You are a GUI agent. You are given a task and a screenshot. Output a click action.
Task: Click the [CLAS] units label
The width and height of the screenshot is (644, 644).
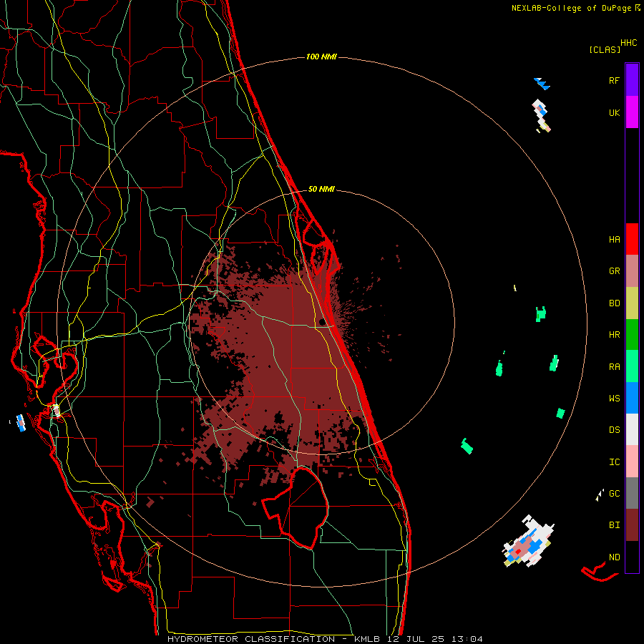tap(605, 49)
